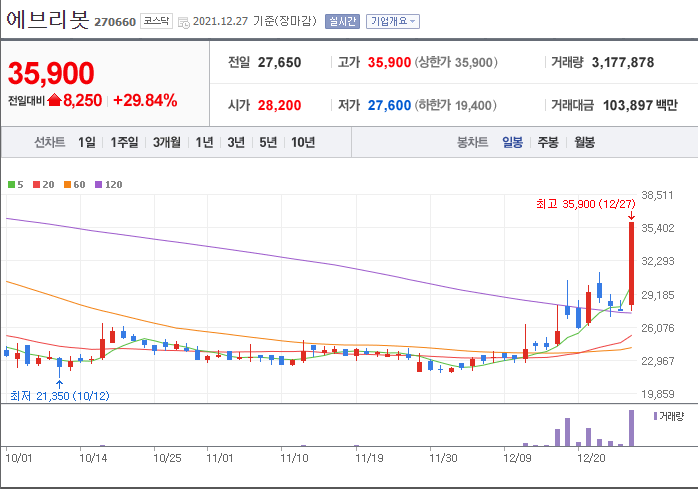Click the 10/14 date axis label
Image resolution: width=698 pixels, height=489 pixels.
93,458
